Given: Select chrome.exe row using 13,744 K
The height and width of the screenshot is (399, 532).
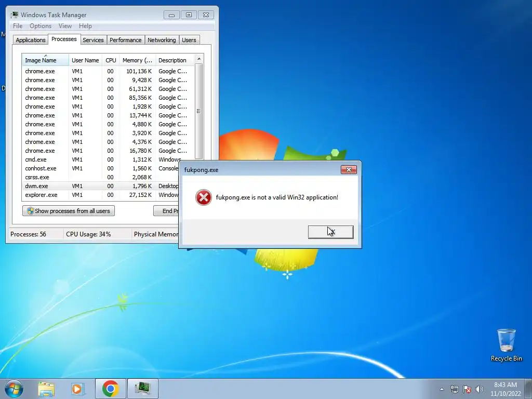Looking at the screenshot, I should [x=108, y=115].
